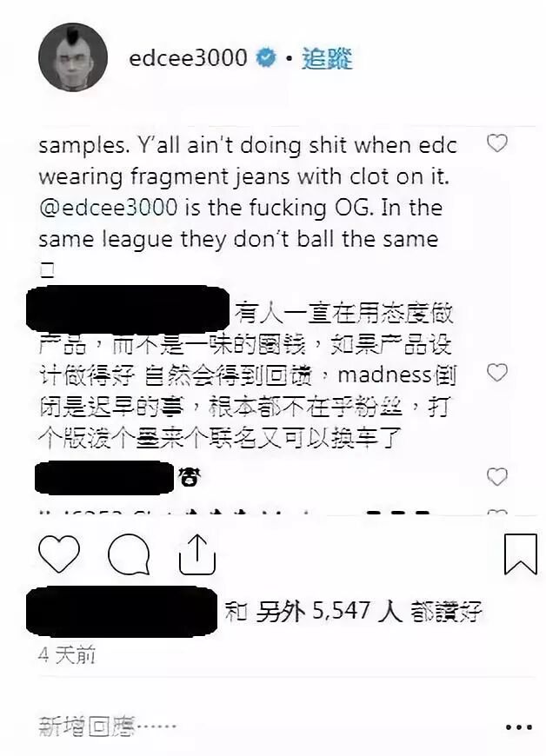Open the three-dot more options menu
The height and width of the screenshot is (756, 546).
[519, 726]
